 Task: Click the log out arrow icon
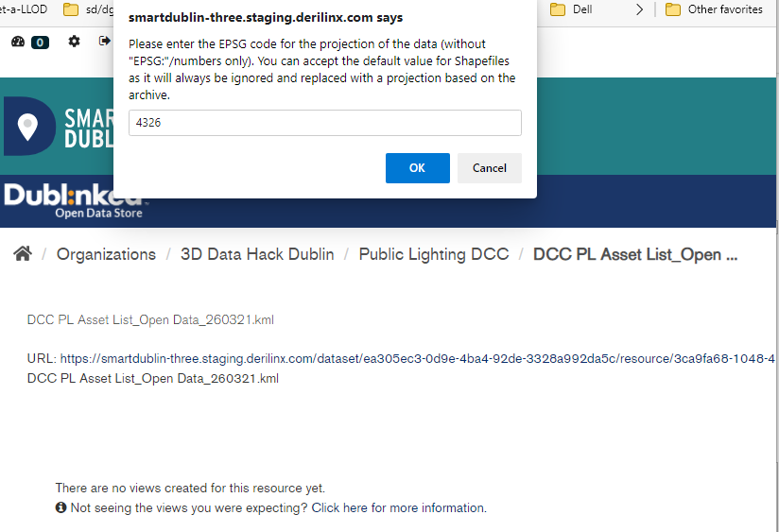(104, 42)
